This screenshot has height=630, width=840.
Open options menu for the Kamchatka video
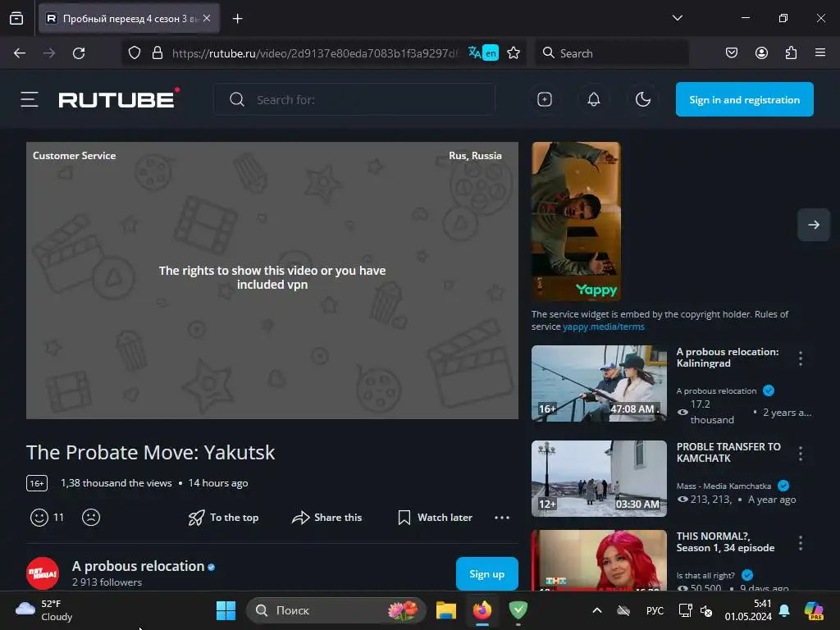point(801,454)
